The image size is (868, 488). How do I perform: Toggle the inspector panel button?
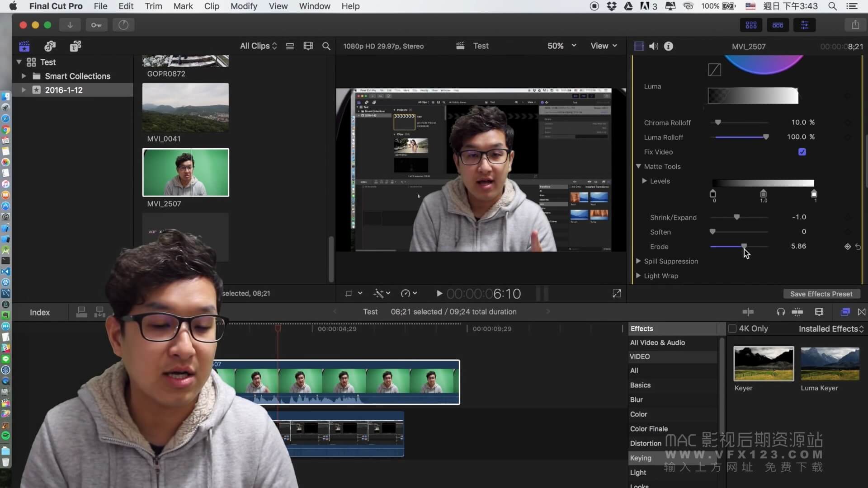tap(804, 25)
